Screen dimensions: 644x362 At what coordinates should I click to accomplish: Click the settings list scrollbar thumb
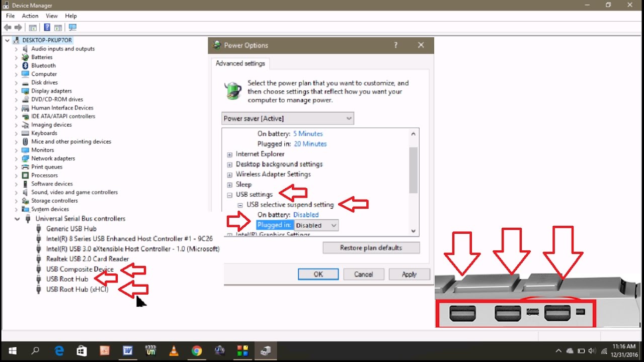[414, 170]
